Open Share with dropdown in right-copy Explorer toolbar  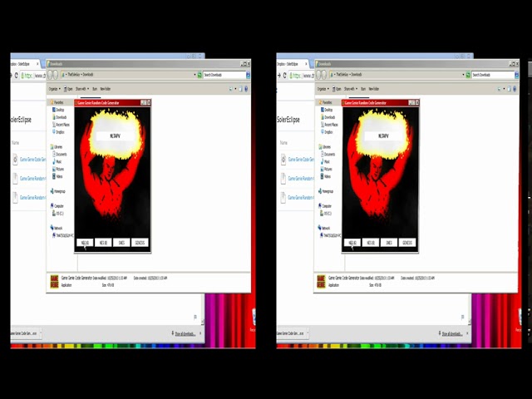tap(351, 89)
